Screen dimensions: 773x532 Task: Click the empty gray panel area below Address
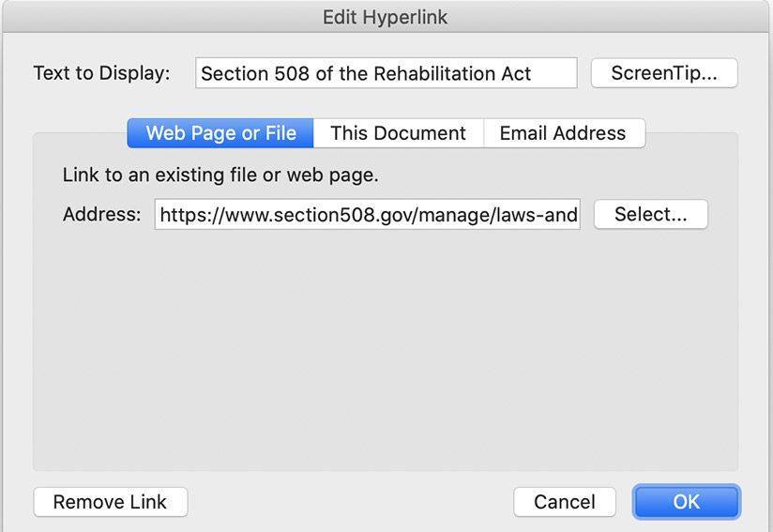(385, 357)
